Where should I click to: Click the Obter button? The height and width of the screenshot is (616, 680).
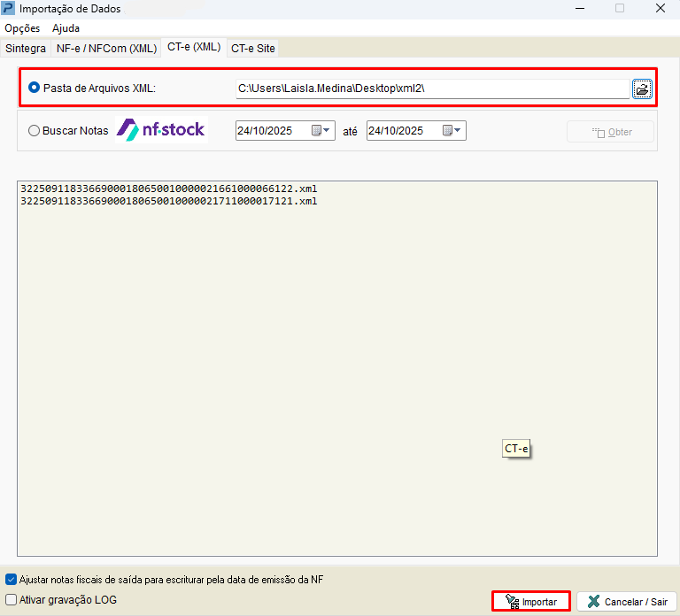pos(611,132)
